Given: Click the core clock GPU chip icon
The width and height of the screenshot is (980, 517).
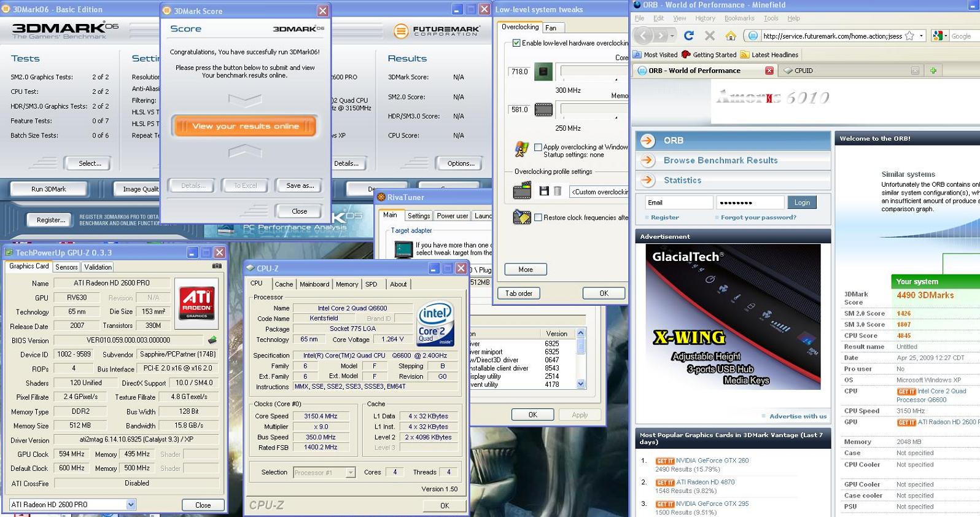Looking at the screenshot, I should tap(543, 72).
